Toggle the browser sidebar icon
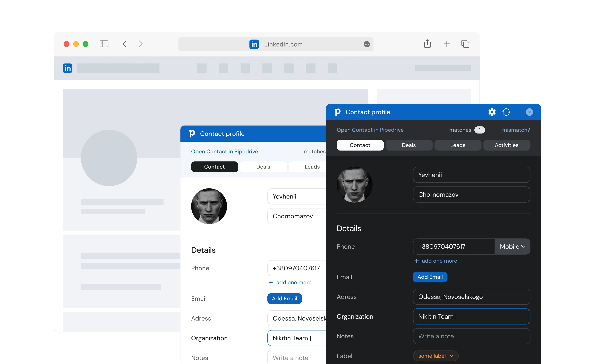This screenshot has height=364, width=595. click(x=104, y=44)
